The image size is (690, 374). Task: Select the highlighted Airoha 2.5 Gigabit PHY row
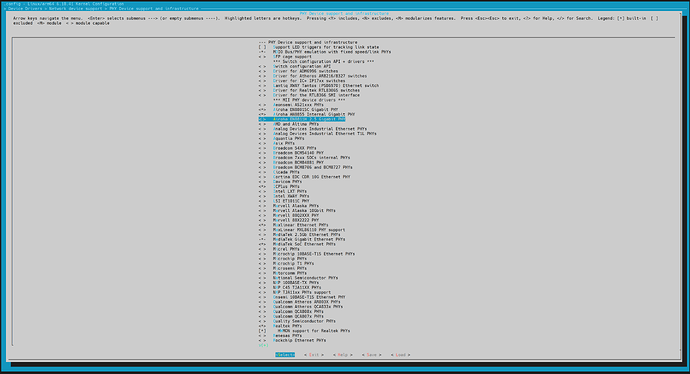tap(302, 119)
